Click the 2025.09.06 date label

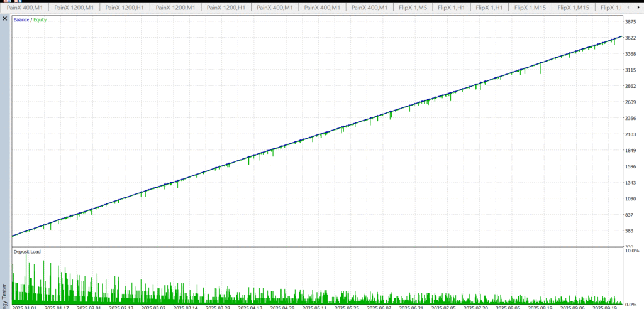pyautogui.click(x=572, y=306)
